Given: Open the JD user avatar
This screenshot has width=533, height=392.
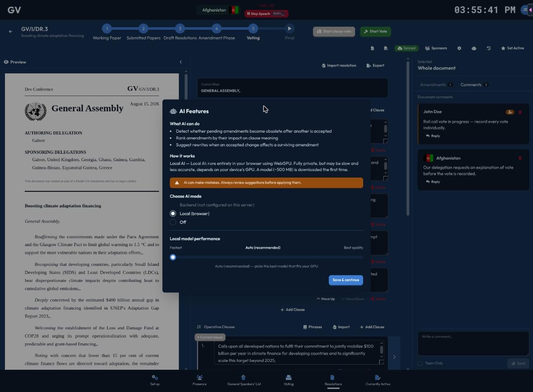Looking at the screenshot, I should point(525,10).
